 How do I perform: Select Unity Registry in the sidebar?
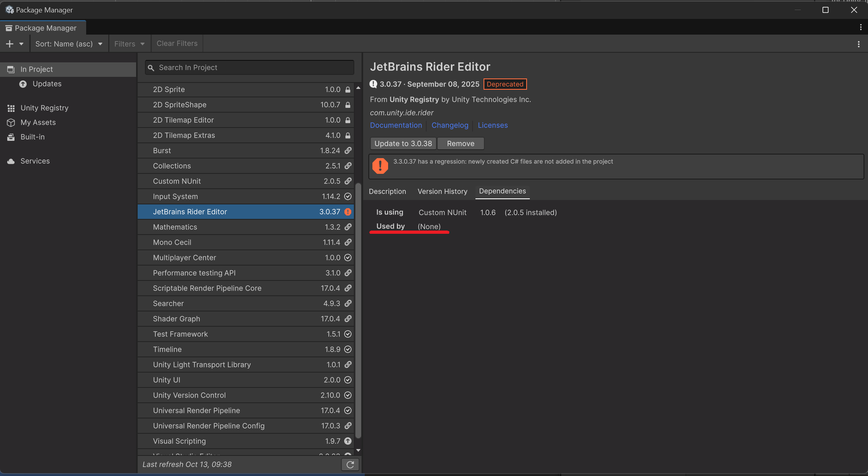[44, 108]
